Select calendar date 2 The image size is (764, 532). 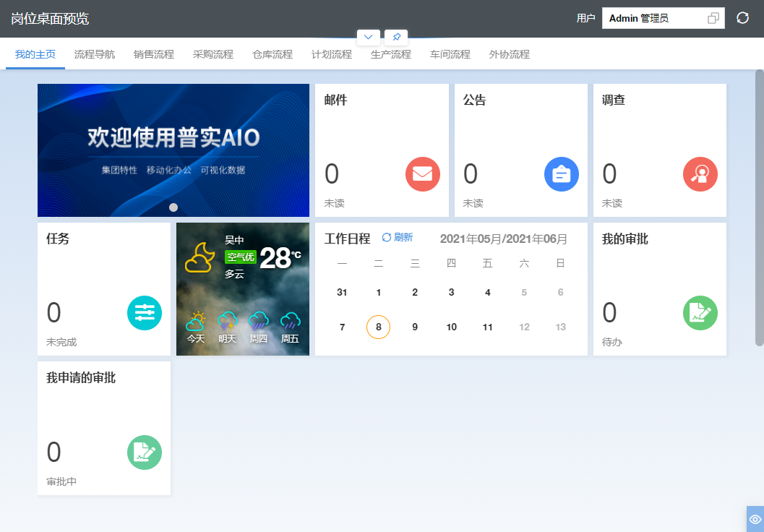pyautogui.click(x=415, y=292)
